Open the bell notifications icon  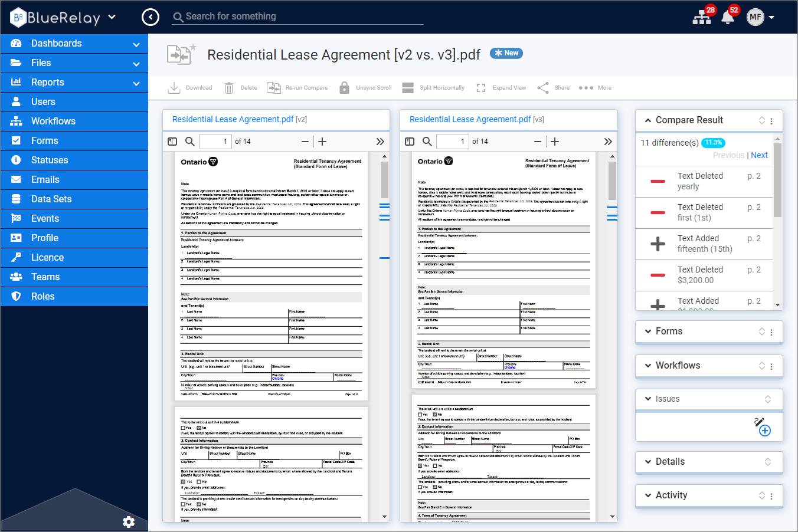coord(728,17)
